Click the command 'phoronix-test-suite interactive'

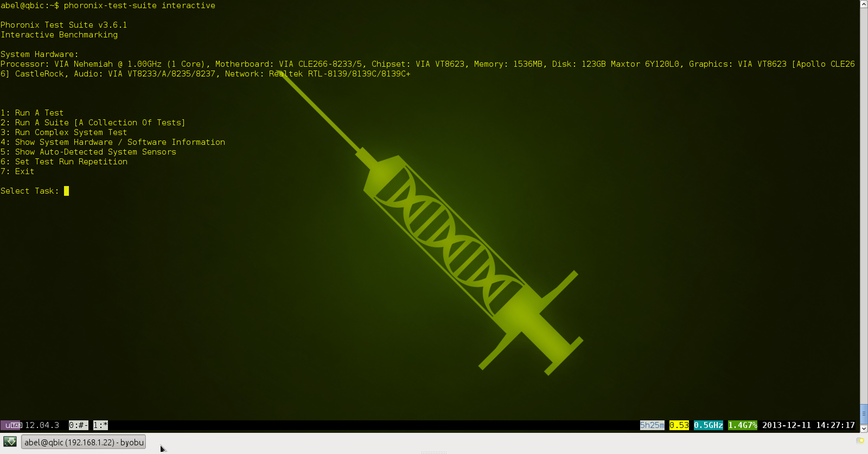click(139, 5)
